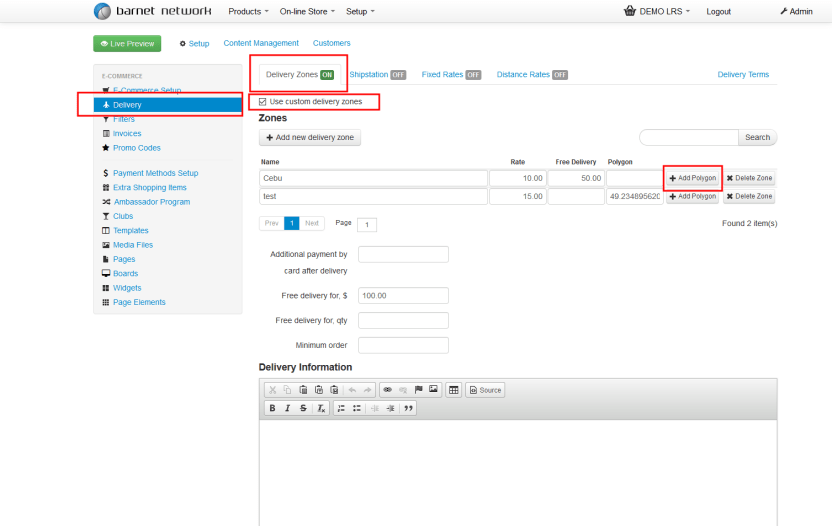Go to the Next page of zones

(312, 223)
